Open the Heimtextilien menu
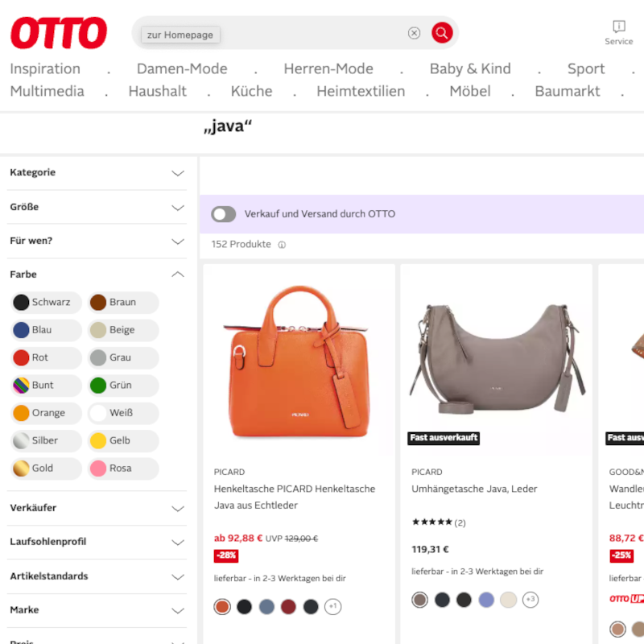 tap(361, 91)
